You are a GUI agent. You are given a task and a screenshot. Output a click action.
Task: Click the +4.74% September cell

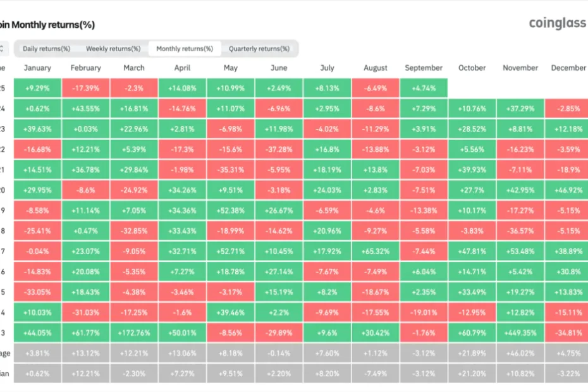point(423,89)
